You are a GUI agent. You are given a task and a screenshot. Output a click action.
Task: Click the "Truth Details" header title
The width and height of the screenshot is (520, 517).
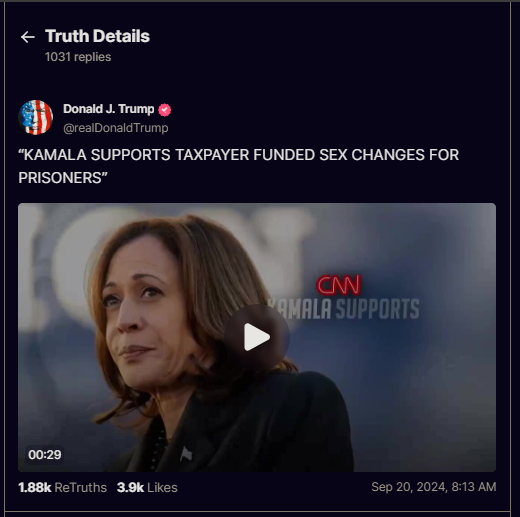[97, 36]
